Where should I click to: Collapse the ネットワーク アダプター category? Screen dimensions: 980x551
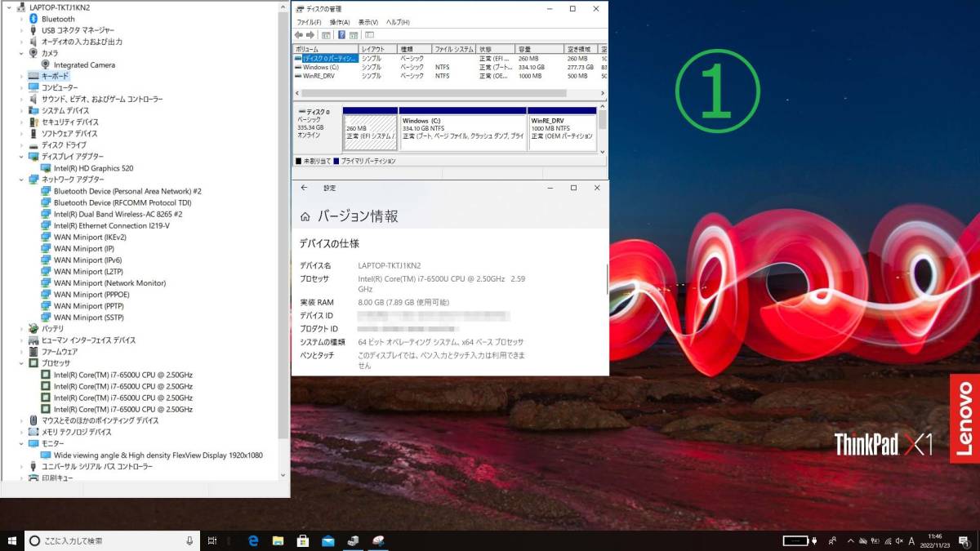(x=21, y=180)
